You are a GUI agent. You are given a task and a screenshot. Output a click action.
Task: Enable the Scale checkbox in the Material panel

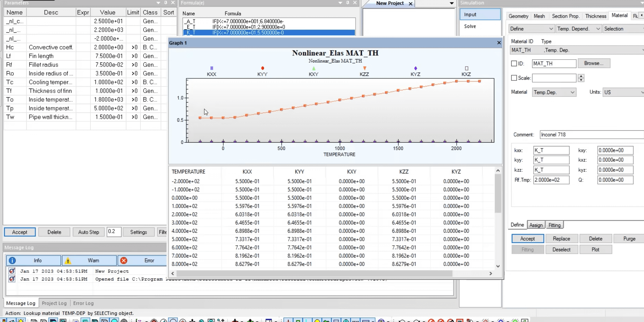pyautogui.click(x=514, y=78)
